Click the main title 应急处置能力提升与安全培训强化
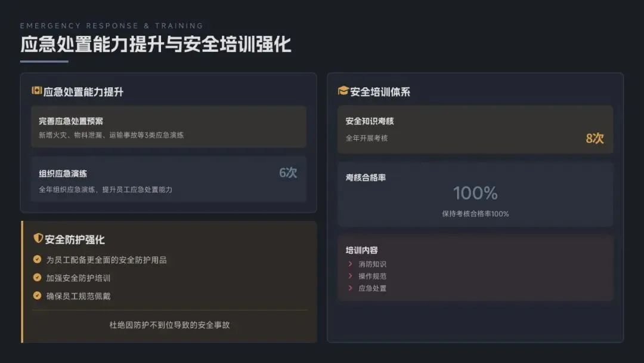Screen dimensions: 644x363 [x=156, y=44]
